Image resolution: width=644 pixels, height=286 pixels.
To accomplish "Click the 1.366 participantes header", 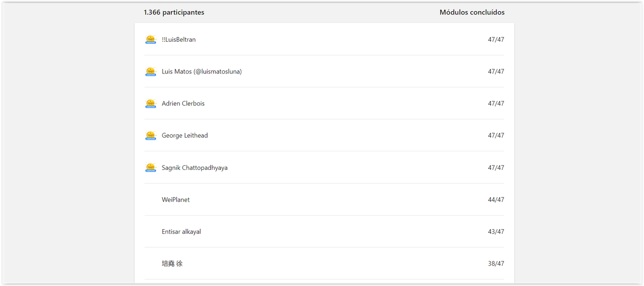I will click(174, 13).
